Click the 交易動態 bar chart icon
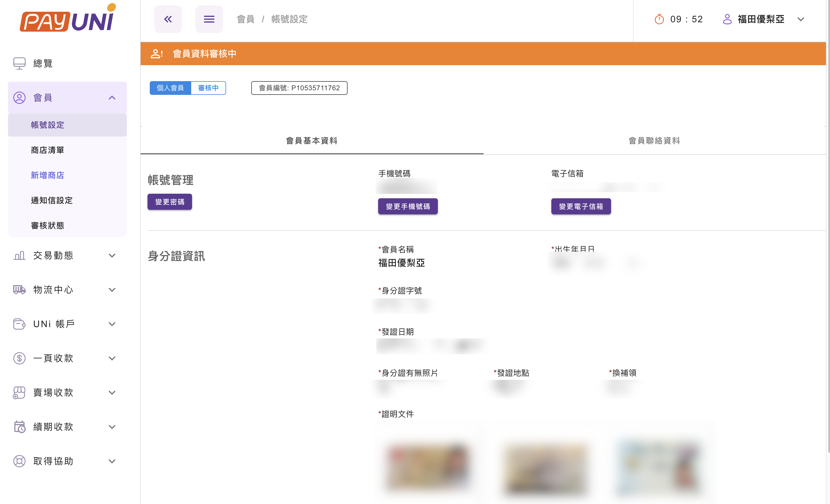This screenshot has height=504, width=830. (x=19, y=255)
